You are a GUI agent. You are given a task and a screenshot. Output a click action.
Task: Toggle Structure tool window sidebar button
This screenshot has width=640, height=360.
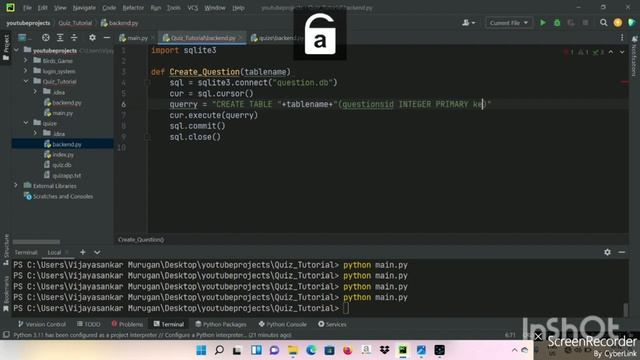click(x=6, y=249)
